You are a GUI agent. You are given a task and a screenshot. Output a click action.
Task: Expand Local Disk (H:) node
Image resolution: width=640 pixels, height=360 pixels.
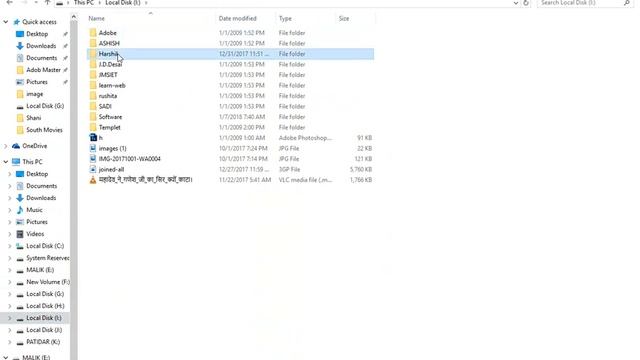point(10,306)
